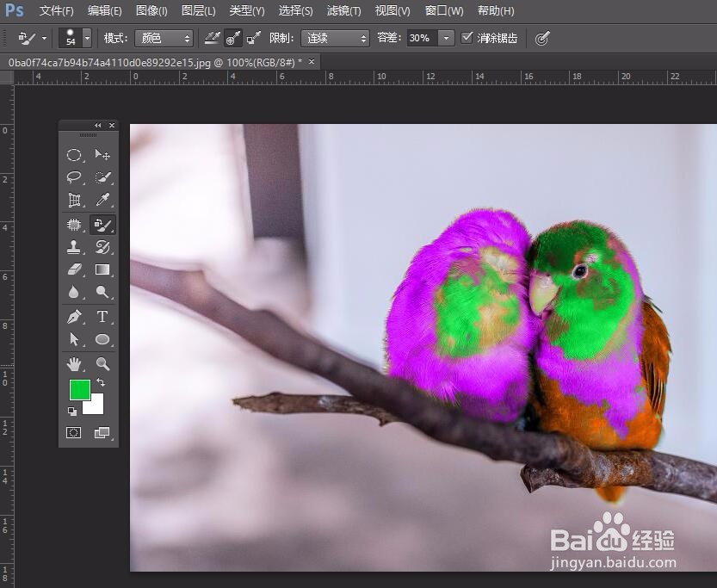Toggle the 消除锯齿 anti-alias checkbox
The image size is (717, 588).
pos(467,38)
